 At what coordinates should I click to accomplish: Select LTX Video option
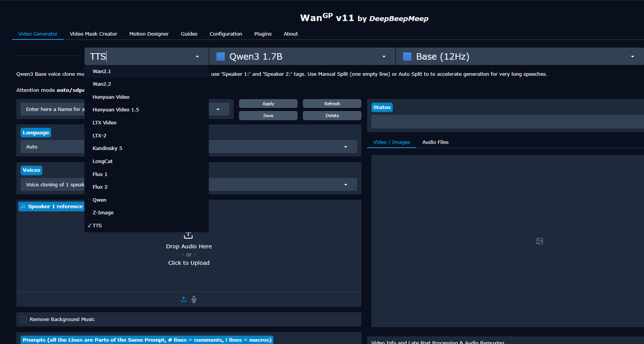point(147,123)
